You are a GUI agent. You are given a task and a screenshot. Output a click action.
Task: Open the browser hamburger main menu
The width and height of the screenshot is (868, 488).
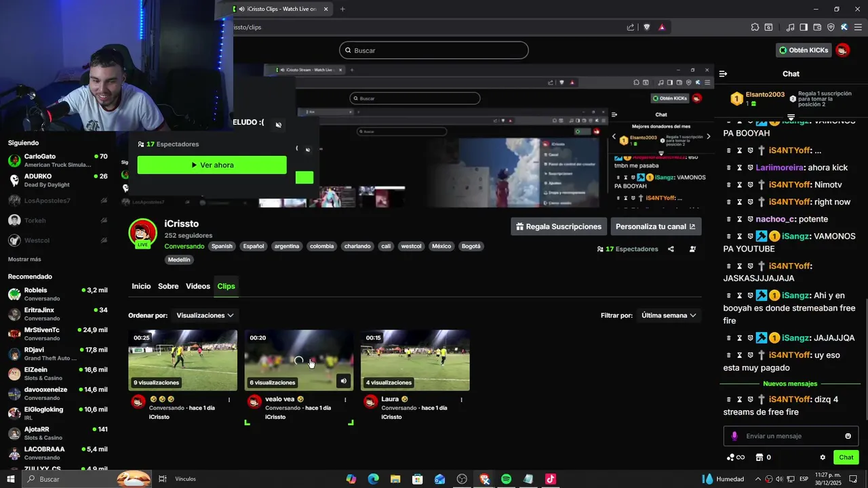(x=858, y=27)
